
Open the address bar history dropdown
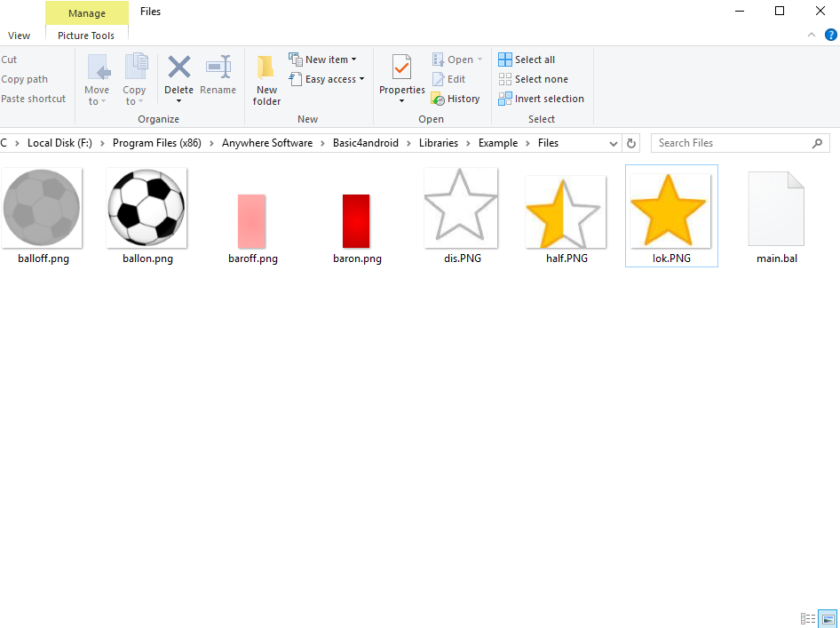[x=614, y=143]
